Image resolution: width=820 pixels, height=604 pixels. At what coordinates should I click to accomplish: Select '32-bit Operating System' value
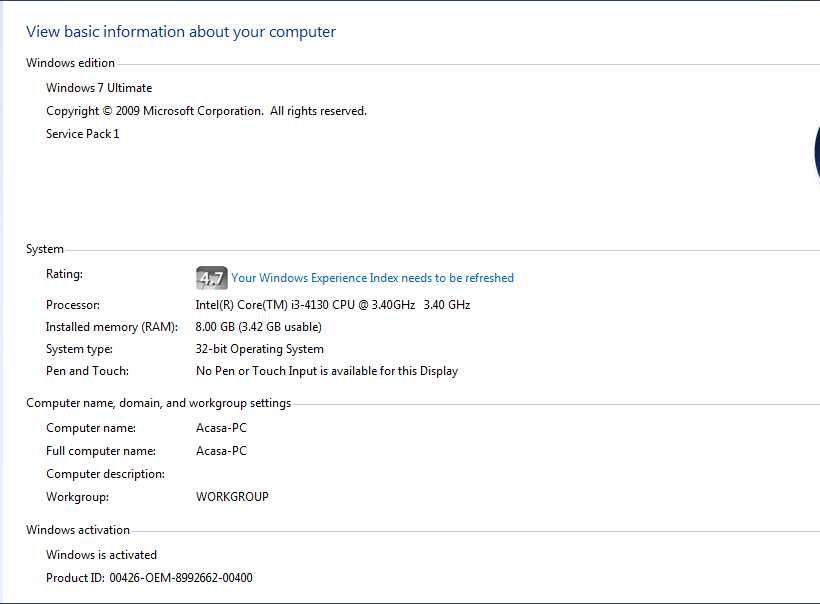tap(259, 349)
